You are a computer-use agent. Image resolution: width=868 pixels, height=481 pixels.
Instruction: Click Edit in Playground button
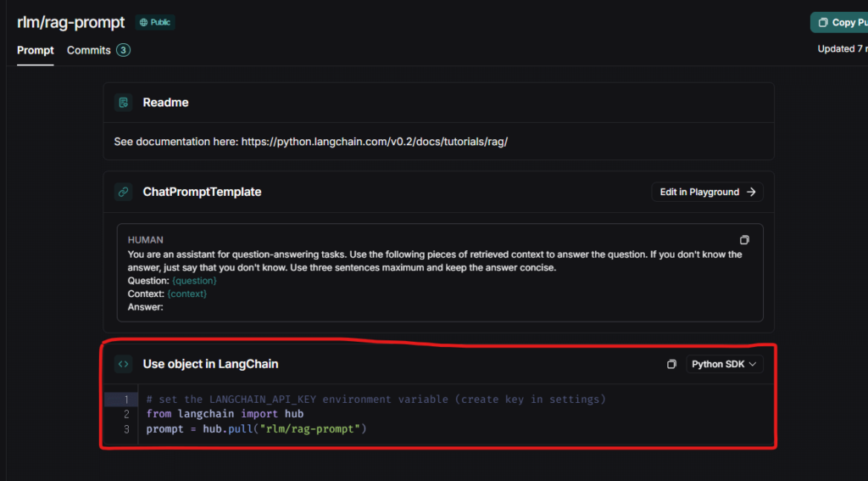tap(708, 192)
